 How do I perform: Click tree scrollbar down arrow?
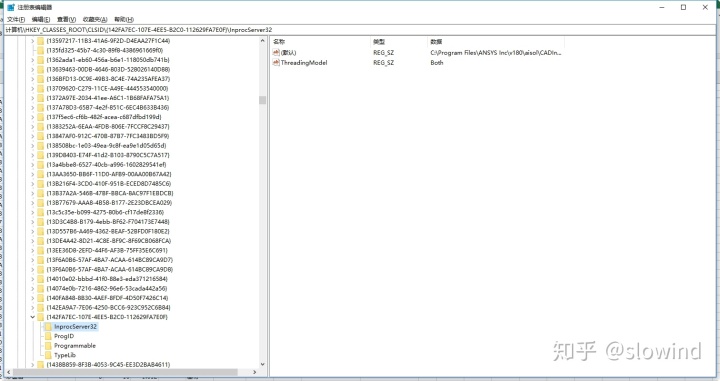click(x=262, y=365)
